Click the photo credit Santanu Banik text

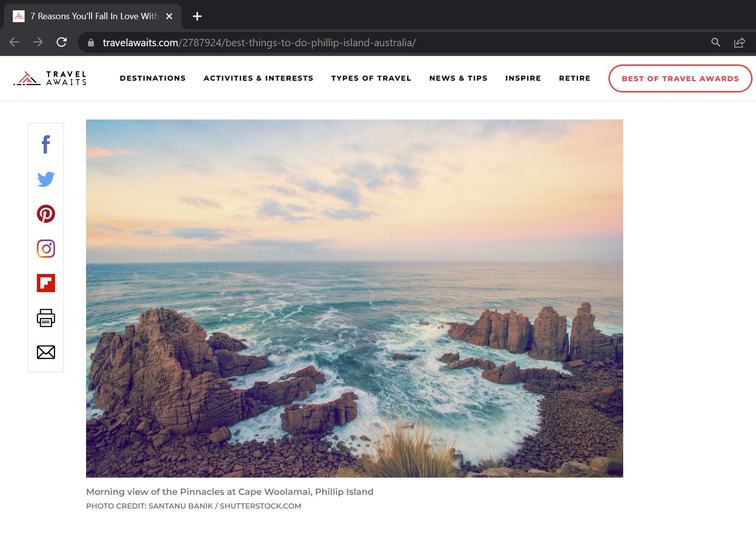pyautogui.click(x=193, y=506)
